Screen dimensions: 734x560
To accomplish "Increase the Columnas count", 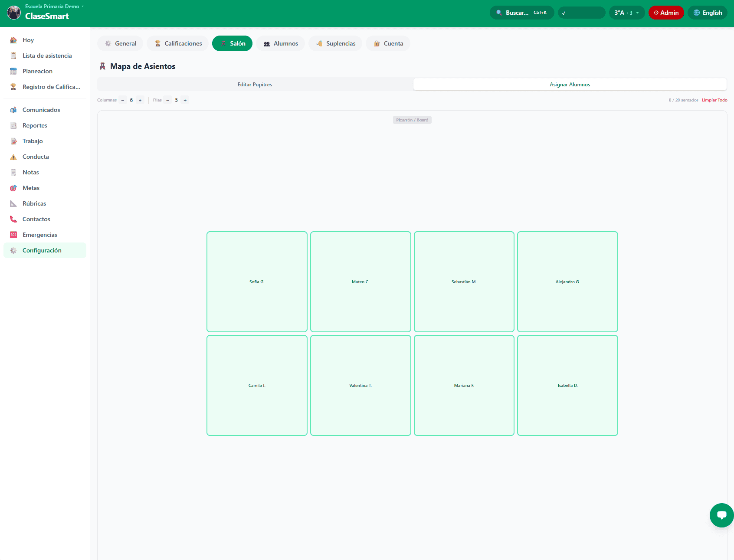I will tap(140, 100).
